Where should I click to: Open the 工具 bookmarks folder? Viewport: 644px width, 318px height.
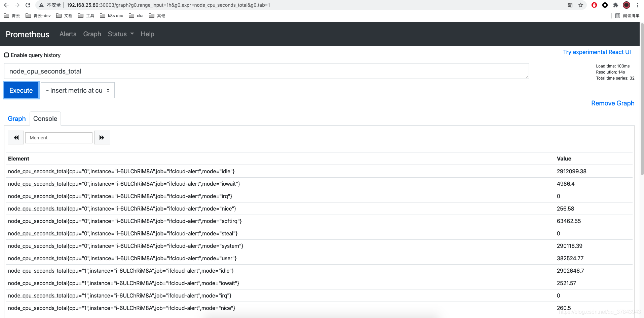[x=86, y=16]
